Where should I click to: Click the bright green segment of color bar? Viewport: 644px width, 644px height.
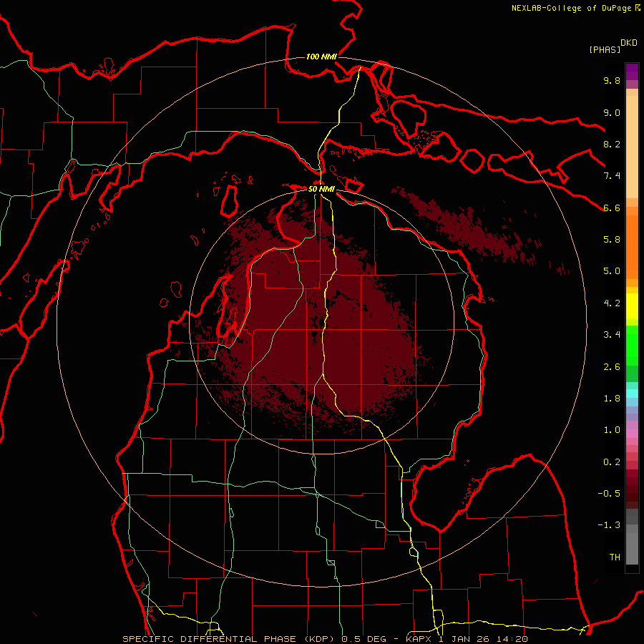pos(632,345)
